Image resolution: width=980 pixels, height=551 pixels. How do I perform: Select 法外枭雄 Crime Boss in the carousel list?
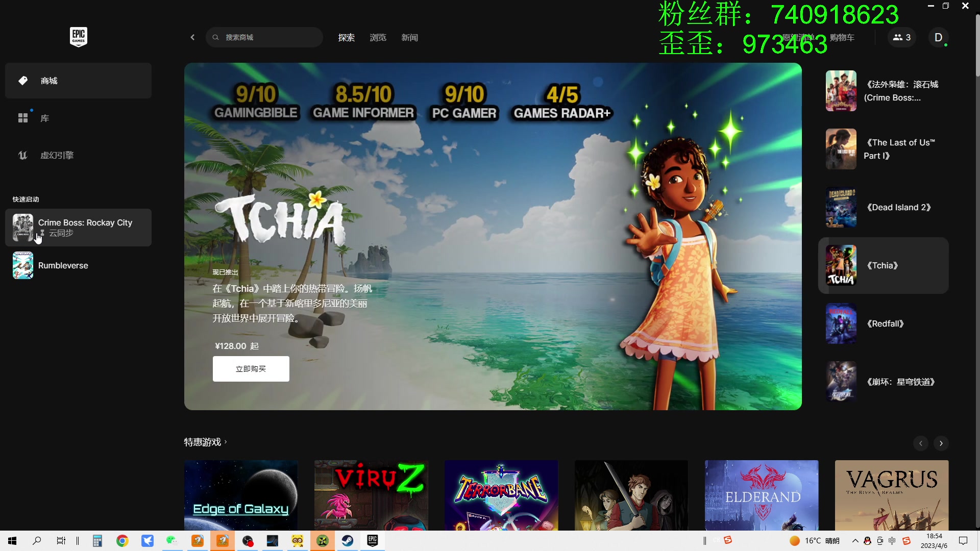point(884,91)
